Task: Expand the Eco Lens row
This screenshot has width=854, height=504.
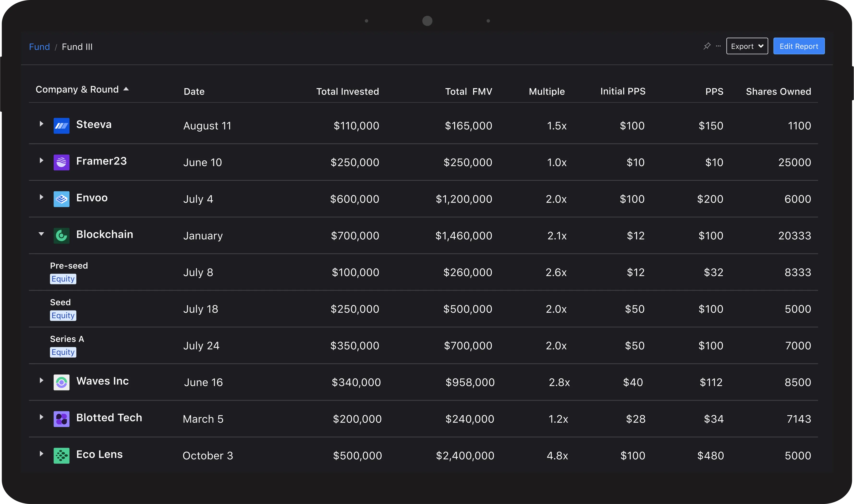Action: [42, 454]
